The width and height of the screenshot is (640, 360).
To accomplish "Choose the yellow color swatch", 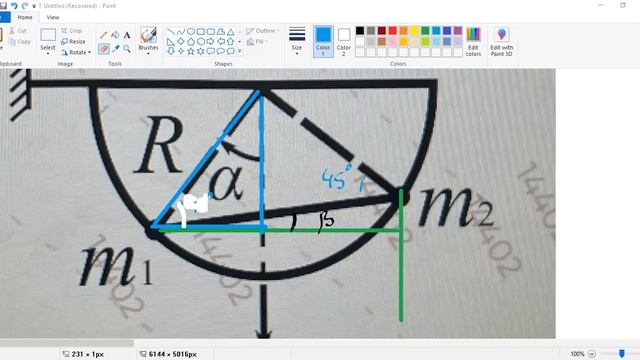I will coord(414,31).
